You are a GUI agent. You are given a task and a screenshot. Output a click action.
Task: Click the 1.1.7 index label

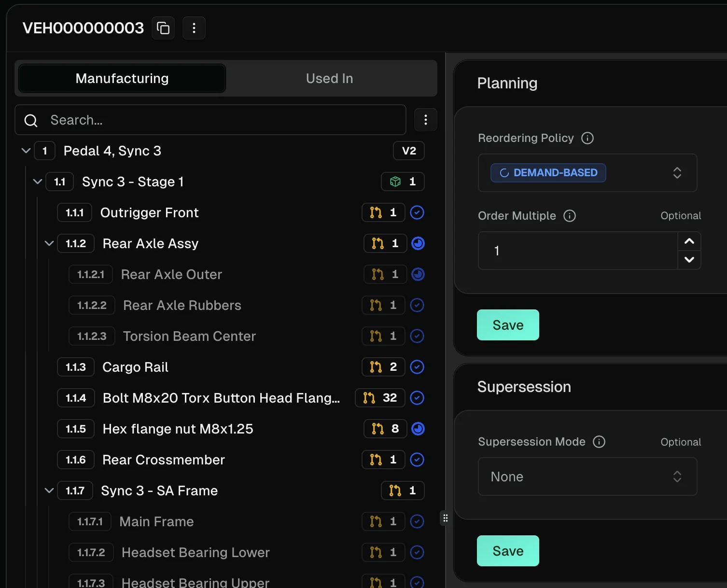coord(75,490)
